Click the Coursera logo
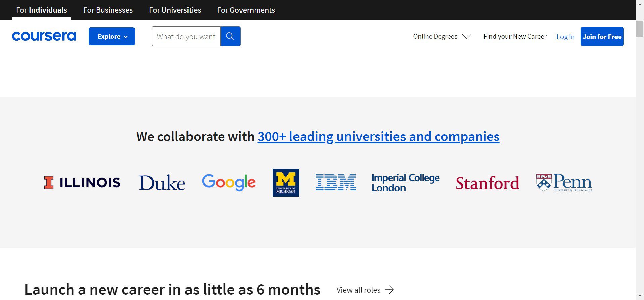This screenshot has height=300, width=644. point(44,36)
